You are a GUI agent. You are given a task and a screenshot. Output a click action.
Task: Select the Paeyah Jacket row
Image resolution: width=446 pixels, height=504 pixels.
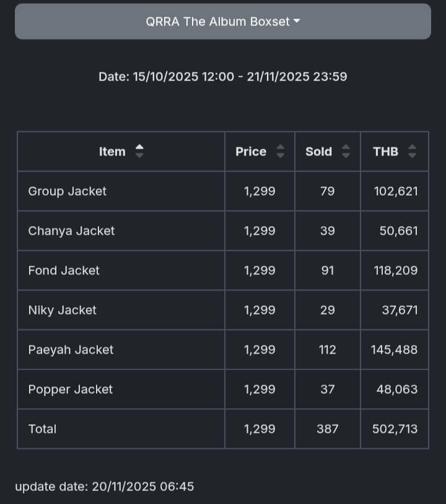(71, 350)
